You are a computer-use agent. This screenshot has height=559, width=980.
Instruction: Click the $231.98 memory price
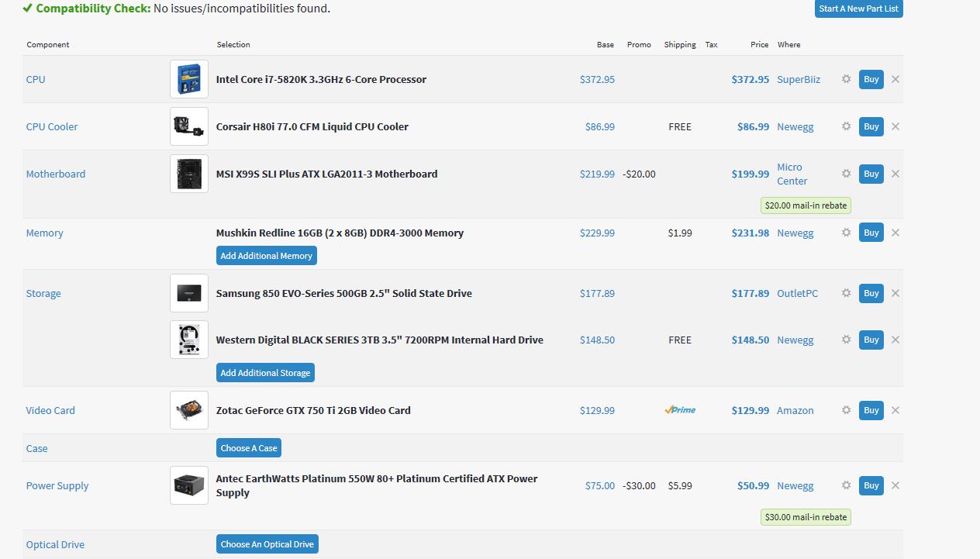point(751,233)
